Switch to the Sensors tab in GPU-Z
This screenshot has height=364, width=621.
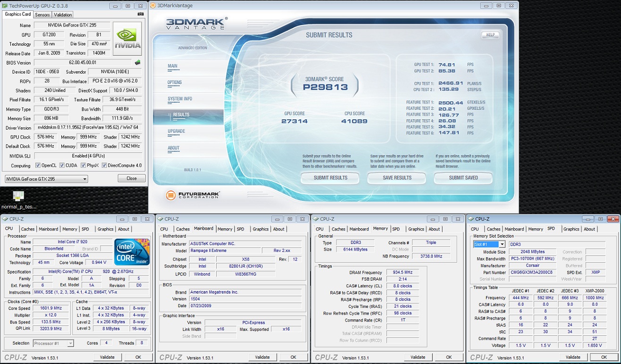pyautogui.click(x=42, y=15)
